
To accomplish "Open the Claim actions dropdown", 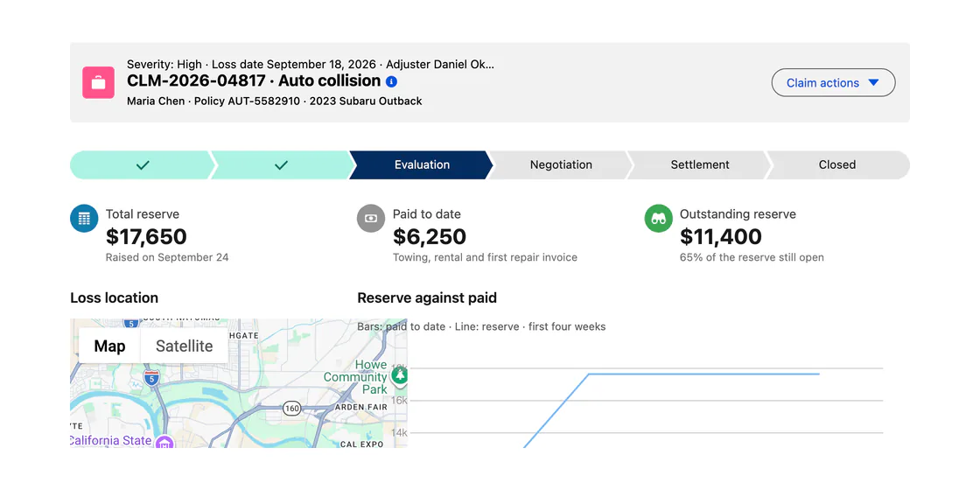I will 833,82.
